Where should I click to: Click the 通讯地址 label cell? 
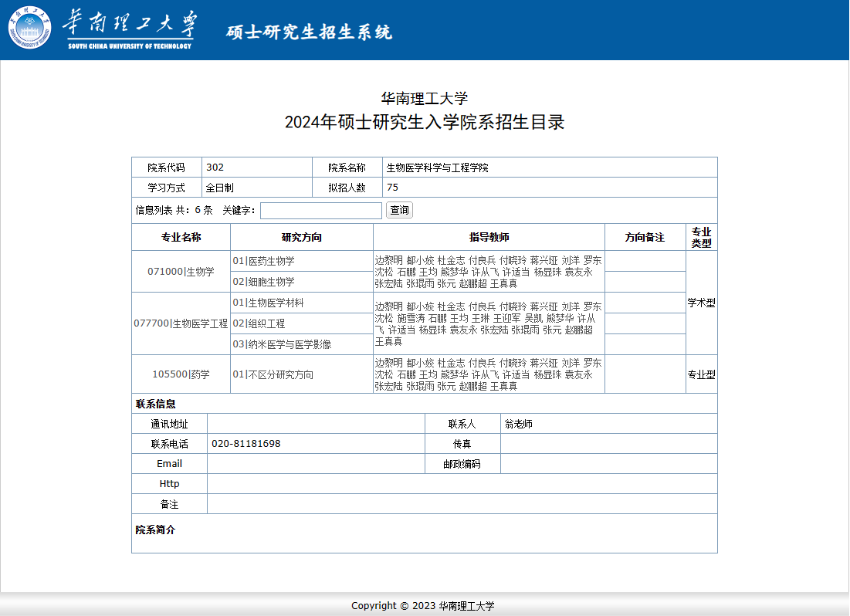point(170,424)
